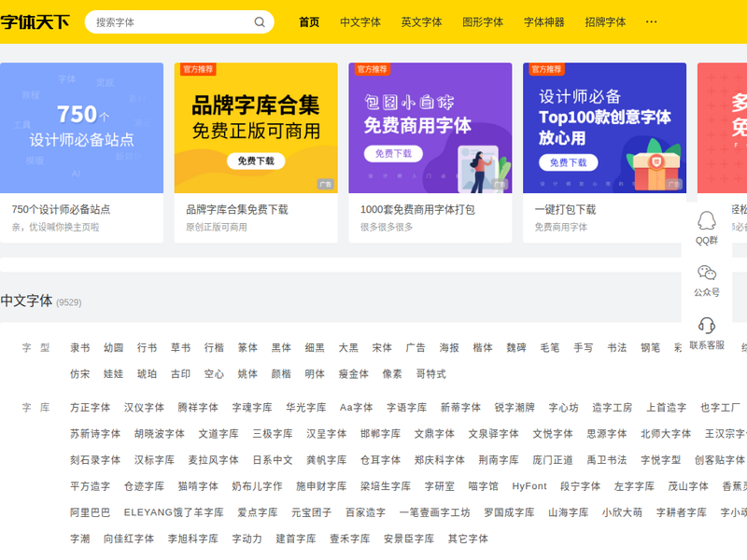This screenshot has width=747, height=560.
Task: Click the 字体天下 site logo
Action: click(35, 22)
